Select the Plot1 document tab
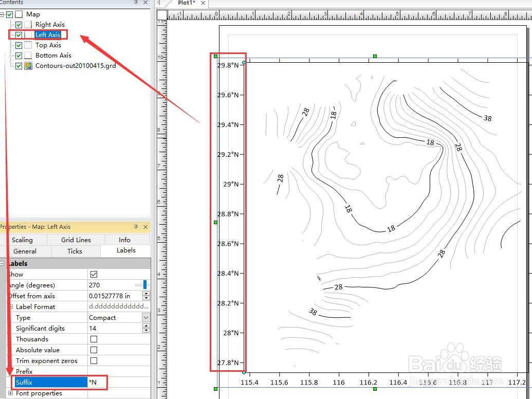 (187, 3)
